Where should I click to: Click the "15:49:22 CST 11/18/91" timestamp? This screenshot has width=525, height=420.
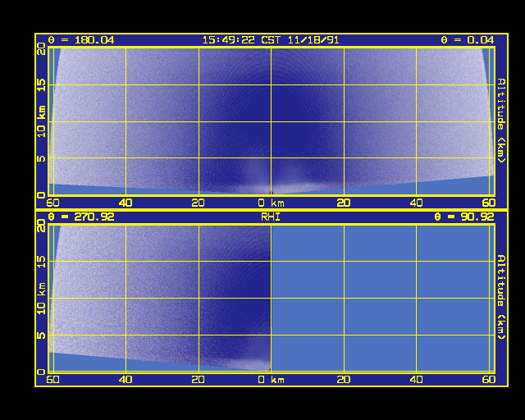[x=271, y=40]
